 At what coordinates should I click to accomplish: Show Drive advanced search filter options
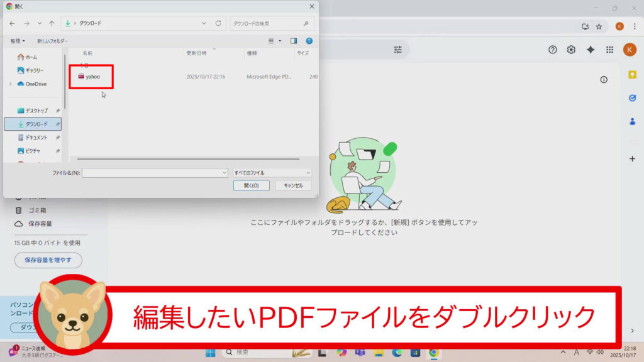coord(397,50)
